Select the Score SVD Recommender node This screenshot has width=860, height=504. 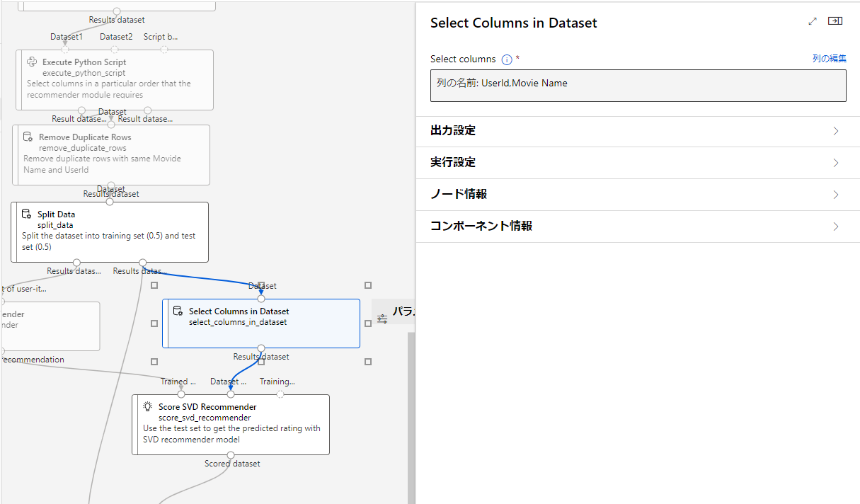click(231, 424)
